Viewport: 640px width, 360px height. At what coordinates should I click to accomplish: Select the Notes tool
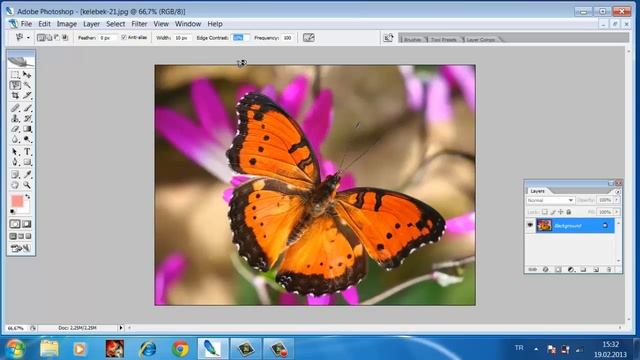point(15,175)
